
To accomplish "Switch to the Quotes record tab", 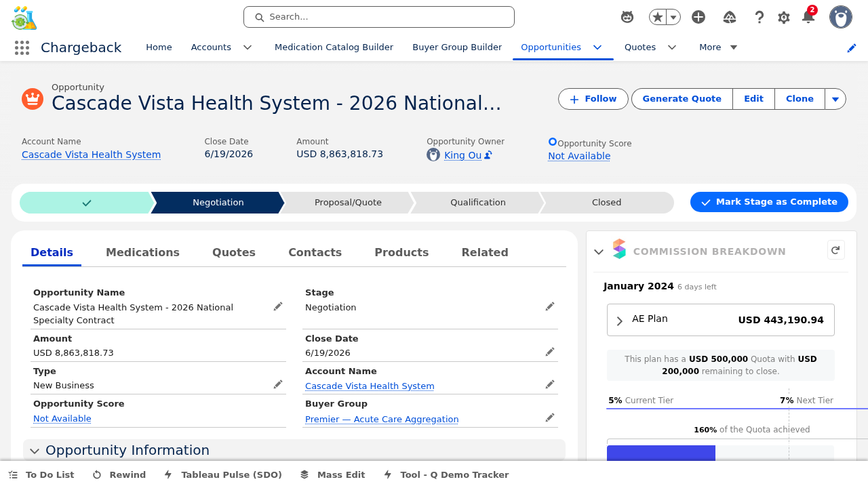I will click(x=234, y=252).
